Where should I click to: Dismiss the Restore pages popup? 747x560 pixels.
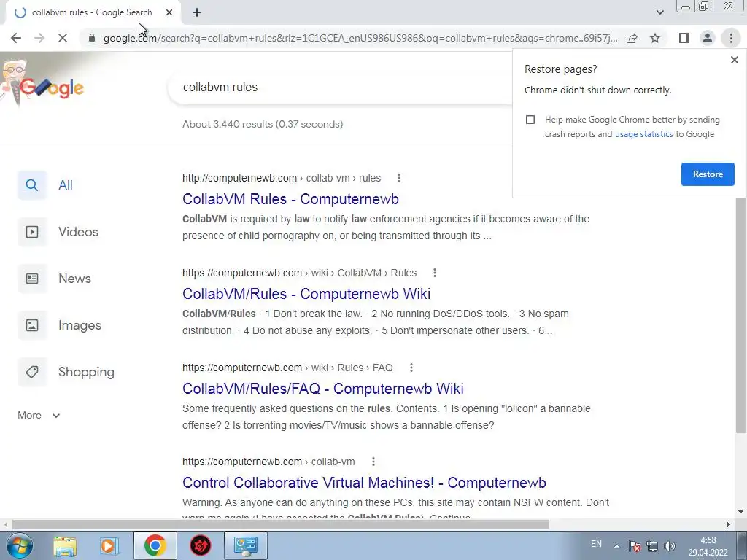coord(734,60)
